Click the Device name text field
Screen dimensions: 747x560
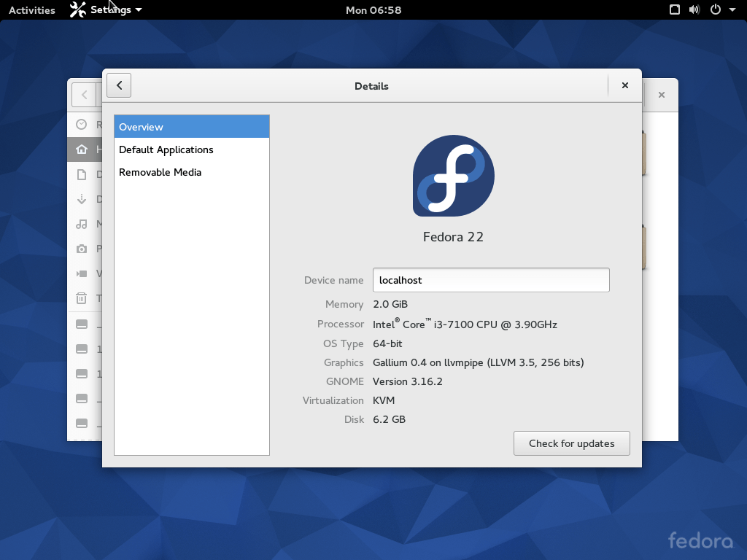(491, 280)
